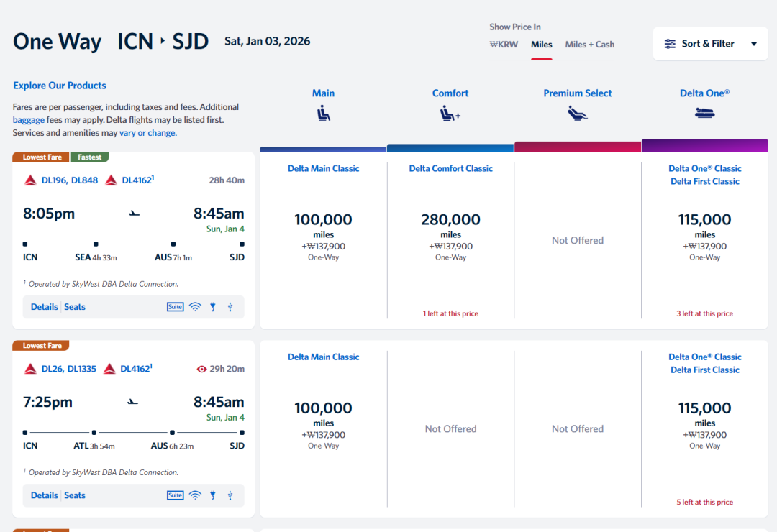Show prices in KRW

pos(504,45)
